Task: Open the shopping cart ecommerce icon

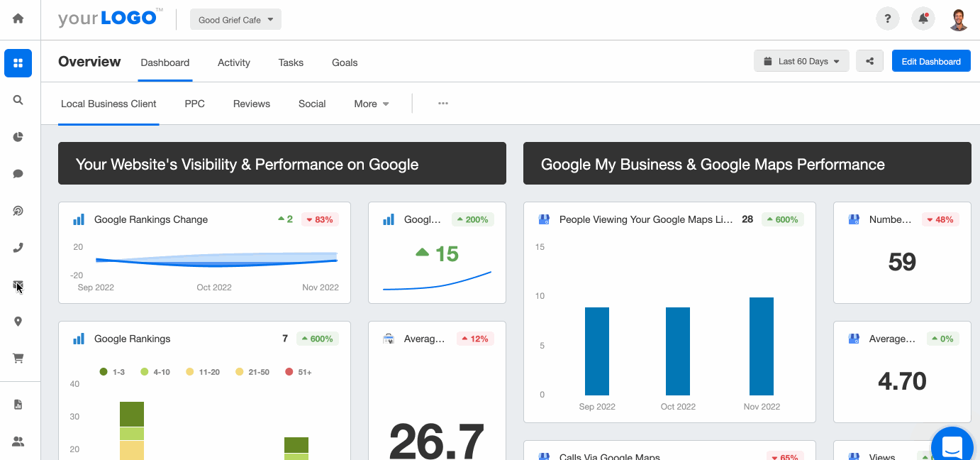Action: (18, 358)
